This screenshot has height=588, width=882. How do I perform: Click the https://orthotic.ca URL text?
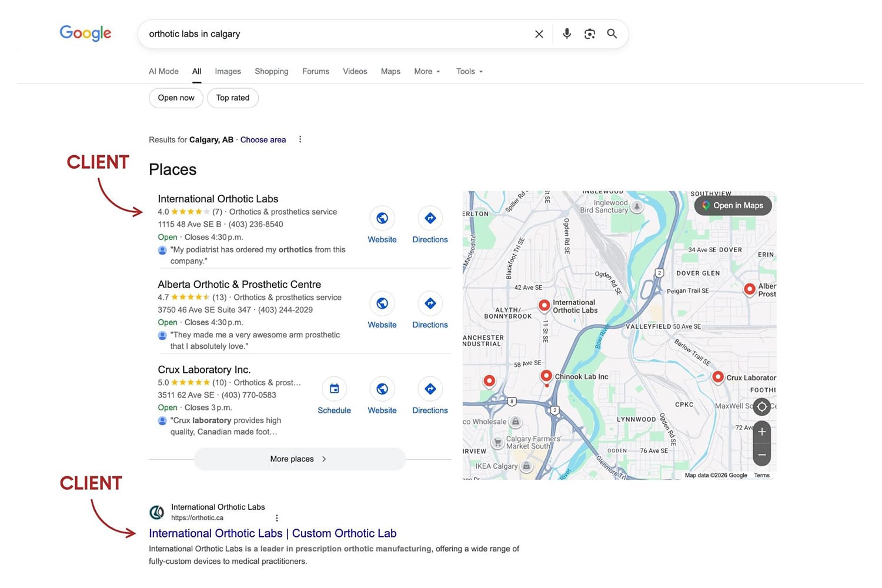pos(197,518)
